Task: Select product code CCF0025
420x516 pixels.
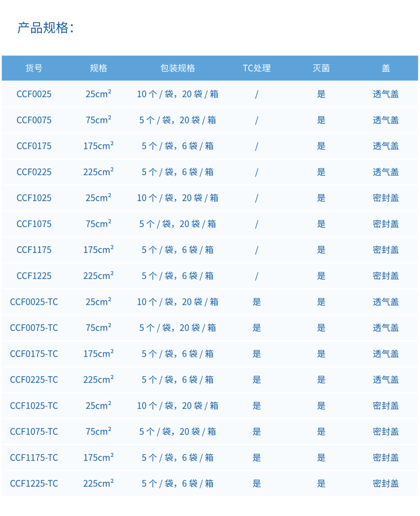Action: (x=34, y=94)
